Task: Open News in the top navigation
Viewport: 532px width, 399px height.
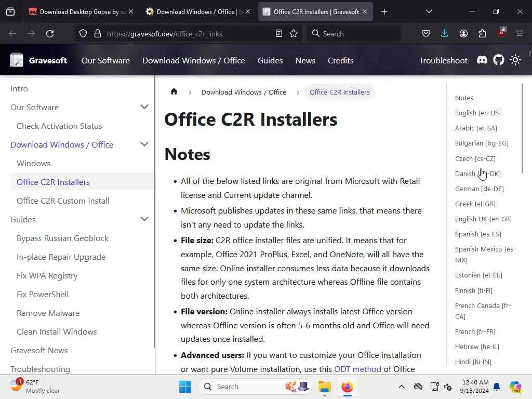Action: pyautogui.click(x=305, y=60)
